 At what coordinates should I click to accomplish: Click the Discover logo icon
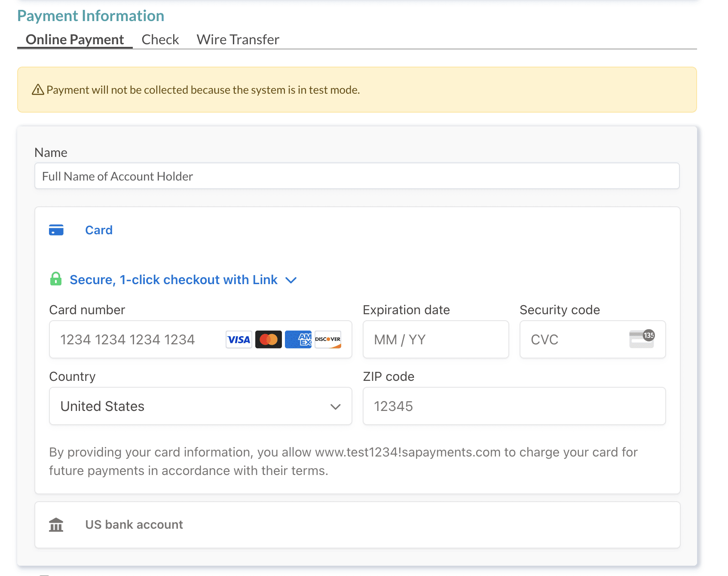pos(328,340)
